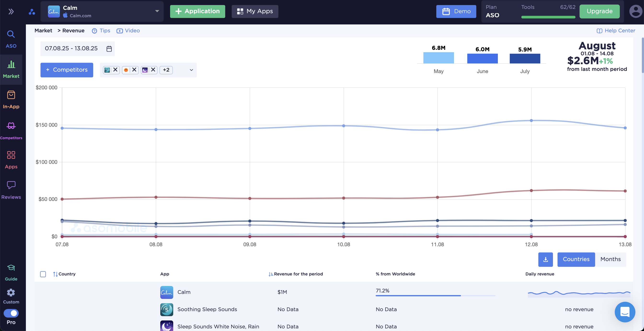The height and width of the screenshot is (331, 644).
Task: Click the 12.08 peak point on top line
Action: tap(531, 120)
